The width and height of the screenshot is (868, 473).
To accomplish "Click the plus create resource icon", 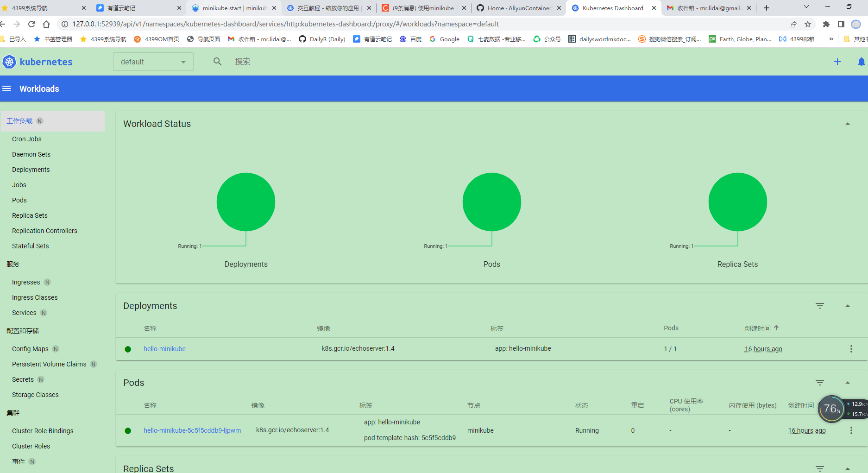I will (837, 62).
